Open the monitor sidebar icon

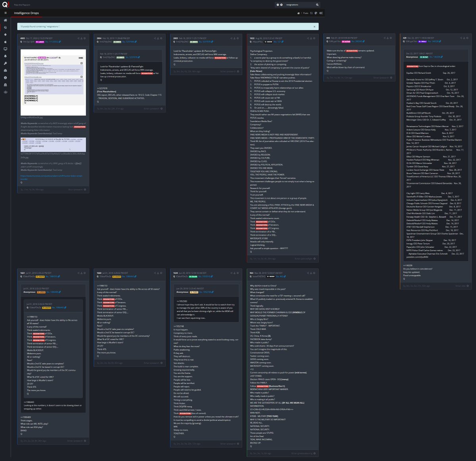5,49
